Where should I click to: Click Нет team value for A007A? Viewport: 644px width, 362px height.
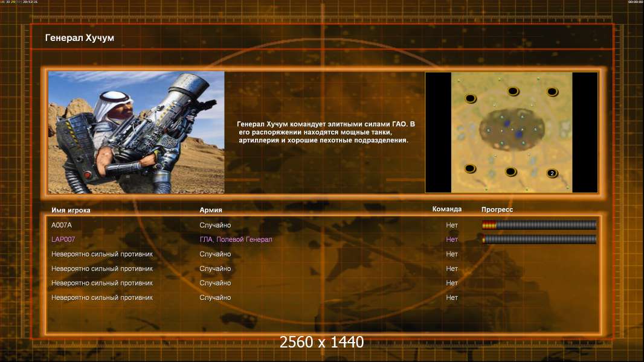(452, 225)
